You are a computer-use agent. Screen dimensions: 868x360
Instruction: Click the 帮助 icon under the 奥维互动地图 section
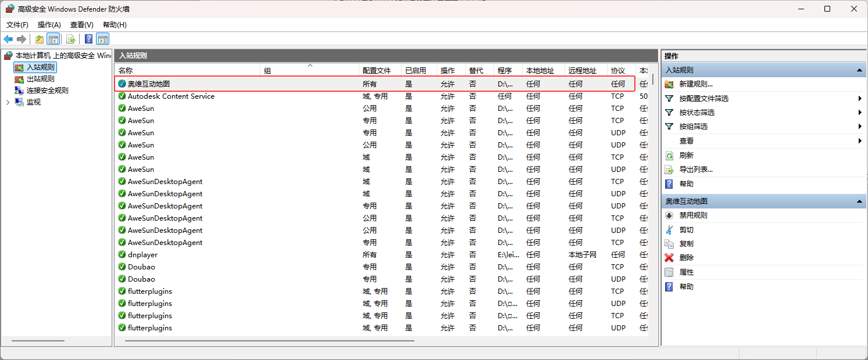669,287
